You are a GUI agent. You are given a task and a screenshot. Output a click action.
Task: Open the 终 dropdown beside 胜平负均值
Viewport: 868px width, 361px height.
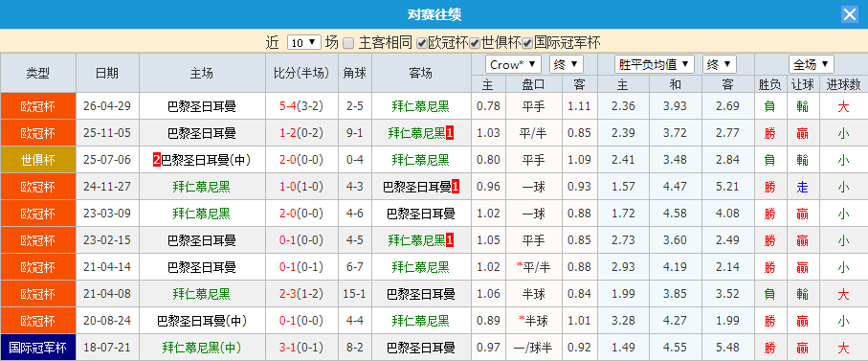(720, 64)
